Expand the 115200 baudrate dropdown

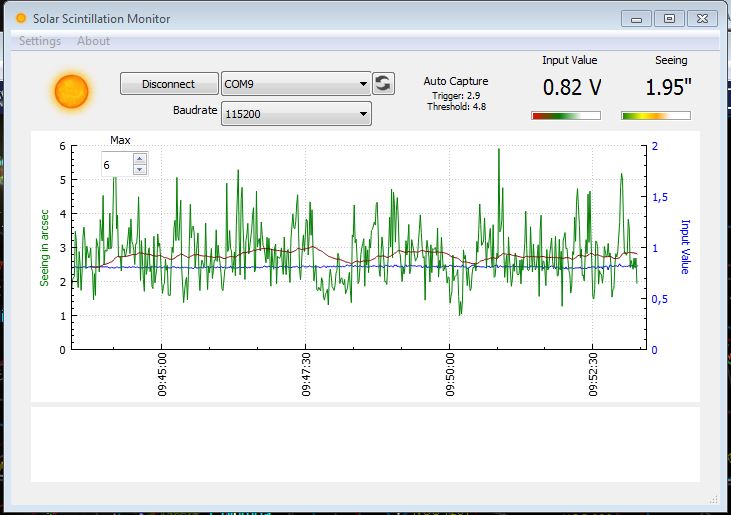point(296,114)
